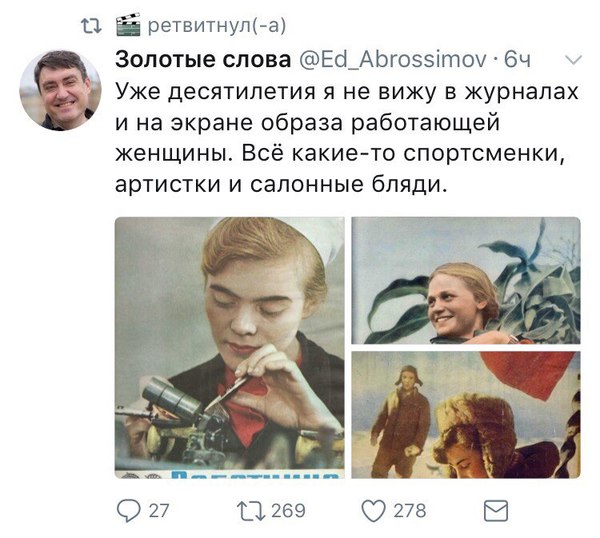Click the ретвитнул(-а) retweet label

tap(217, 26)
